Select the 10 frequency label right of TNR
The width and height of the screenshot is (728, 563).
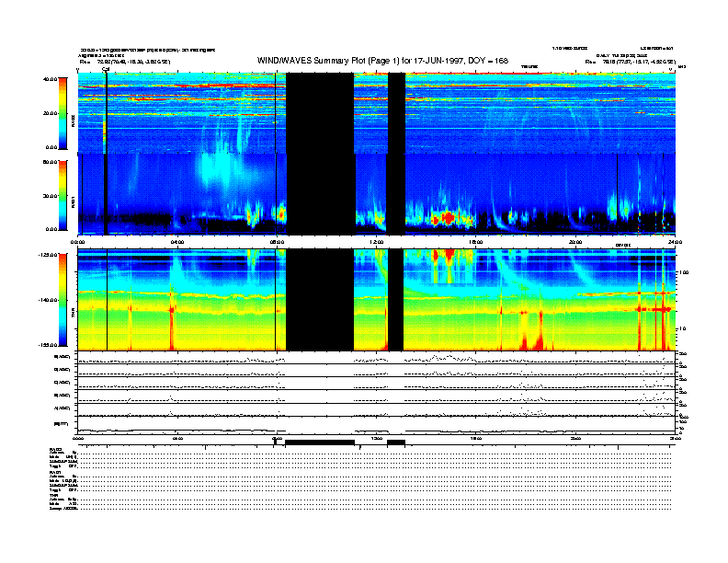[x=682, y=329]
